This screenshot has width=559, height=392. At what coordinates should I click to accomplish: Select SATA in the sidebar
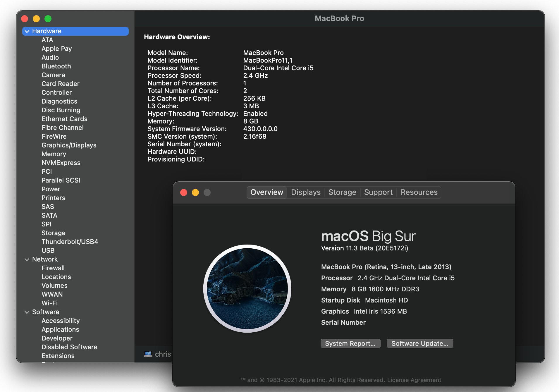[x=49, y=216]
